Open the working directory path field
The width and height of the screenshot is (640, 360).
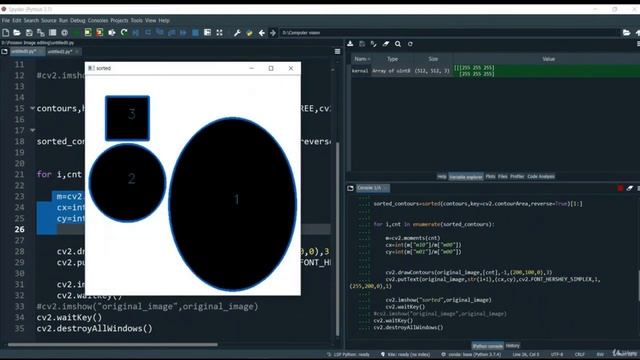point(449,33)
